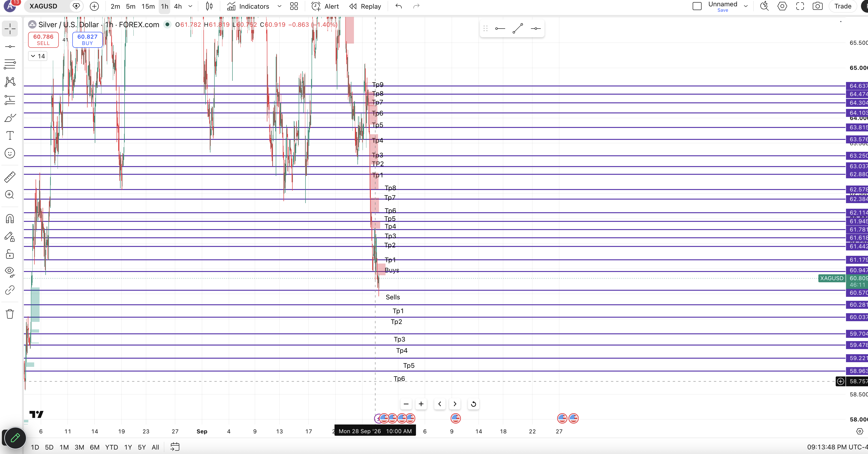Expand the timeframe interval dropdown

[190, 6]
